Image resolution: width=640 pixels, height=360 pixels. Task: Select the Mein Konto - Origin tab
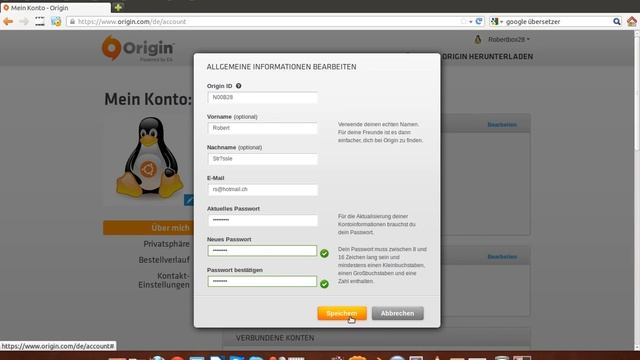click(x=55, y=8)
